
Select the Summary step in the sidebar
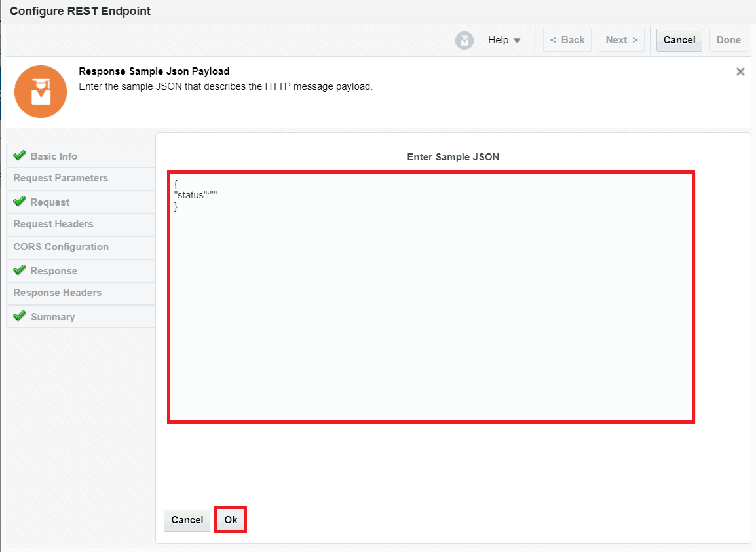point(53,316)
